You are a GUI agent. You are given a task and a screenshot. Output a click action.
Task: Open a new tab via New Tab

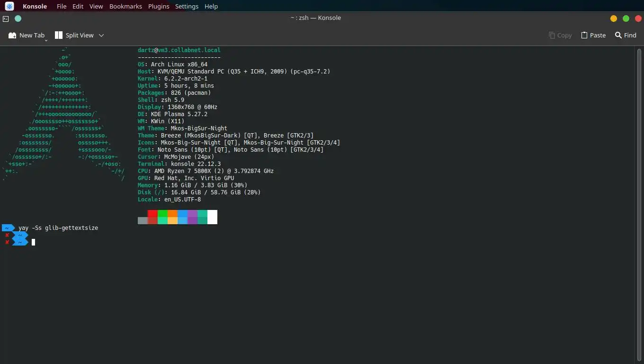click(27, 35)
